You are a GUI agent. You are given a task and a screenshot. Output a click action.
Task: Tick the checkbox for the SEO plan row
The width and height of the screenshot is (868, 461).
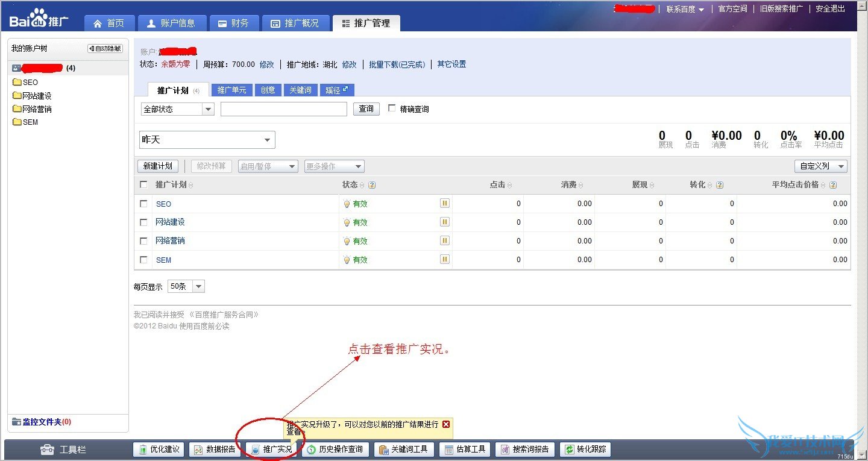(x=143, y=204)
